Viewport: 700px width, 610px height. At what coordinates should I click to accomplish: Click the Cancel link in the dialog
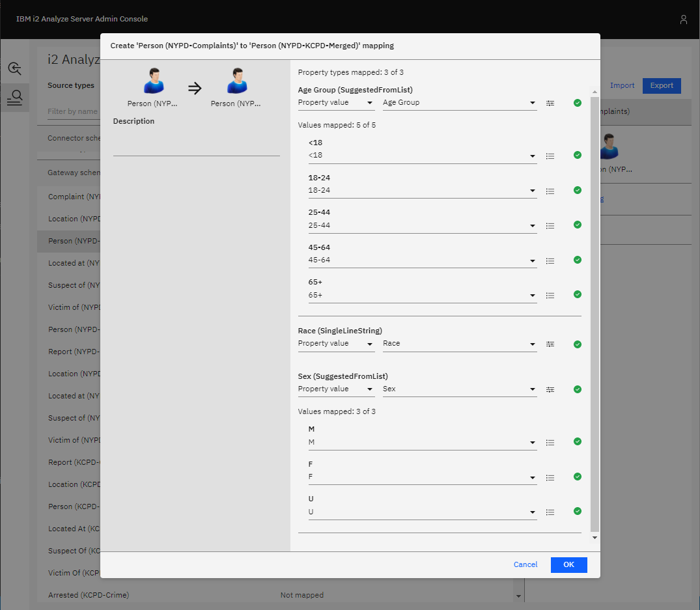tap(525, 564)
